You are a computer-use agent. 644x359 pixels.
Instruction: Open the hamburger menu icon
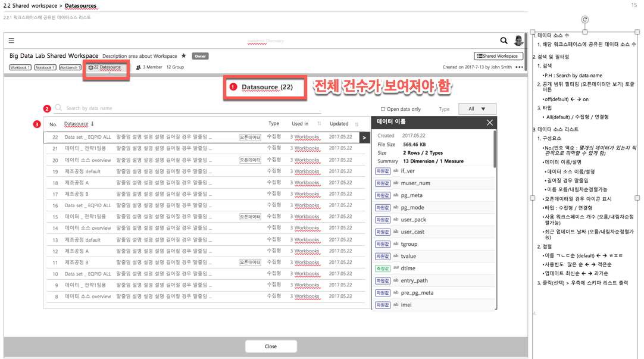click(x=11, y=40)
